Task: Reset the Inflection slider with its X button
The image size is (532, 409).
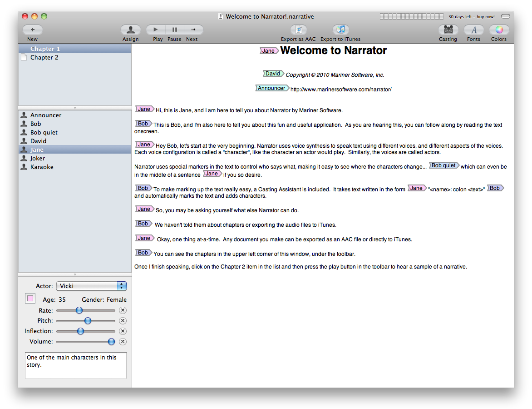Action: (123, 331)
